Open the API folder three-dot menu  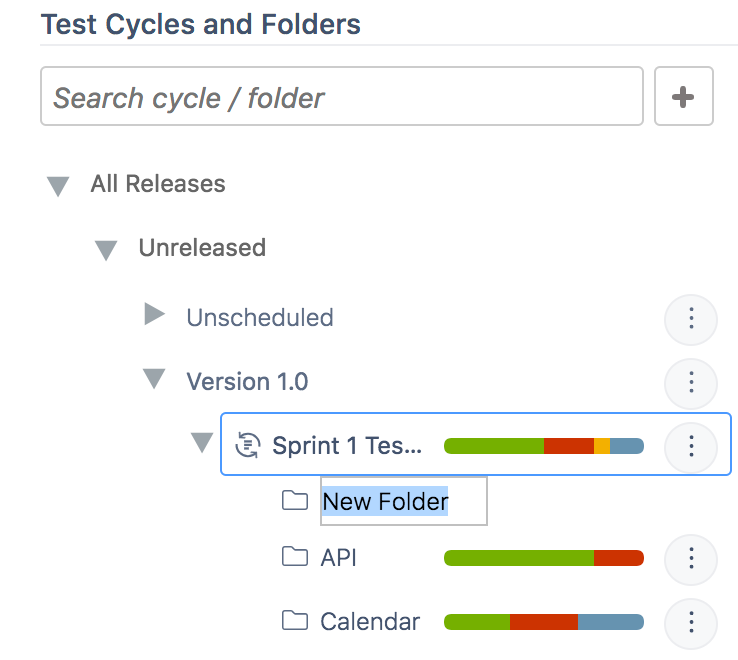(691, 559)
